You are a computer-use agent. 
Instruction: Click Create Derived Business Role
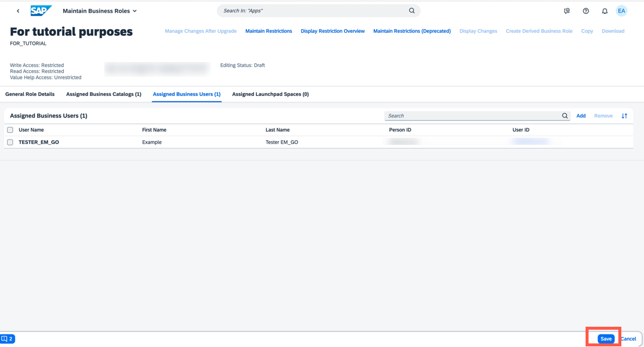(539, 31)
